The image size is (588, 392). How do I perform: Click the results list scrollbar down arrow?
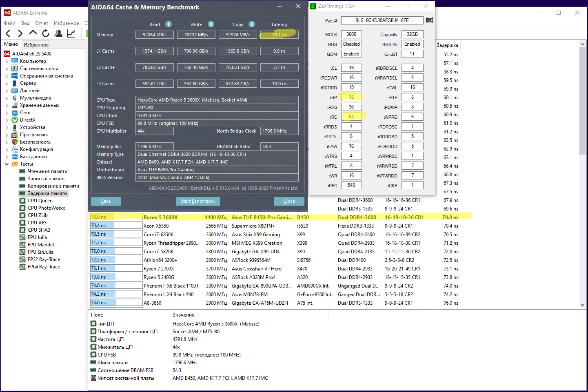tap(583, 305)
